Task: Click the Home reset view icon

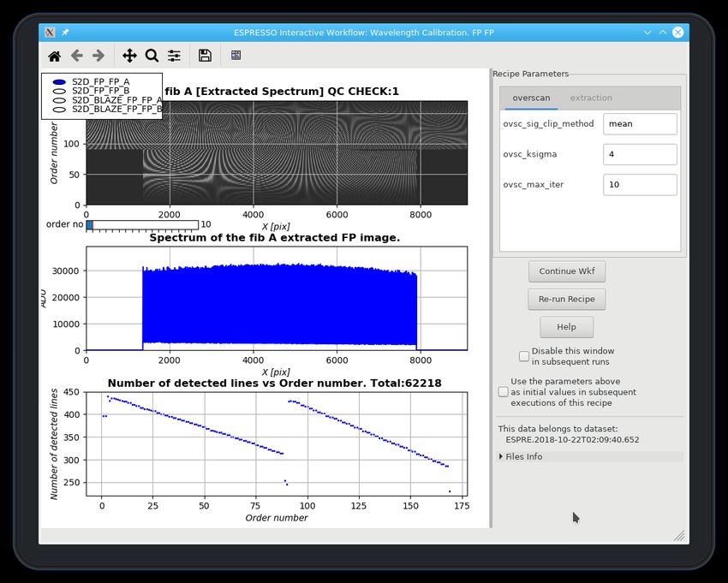Action: (54, 56)
